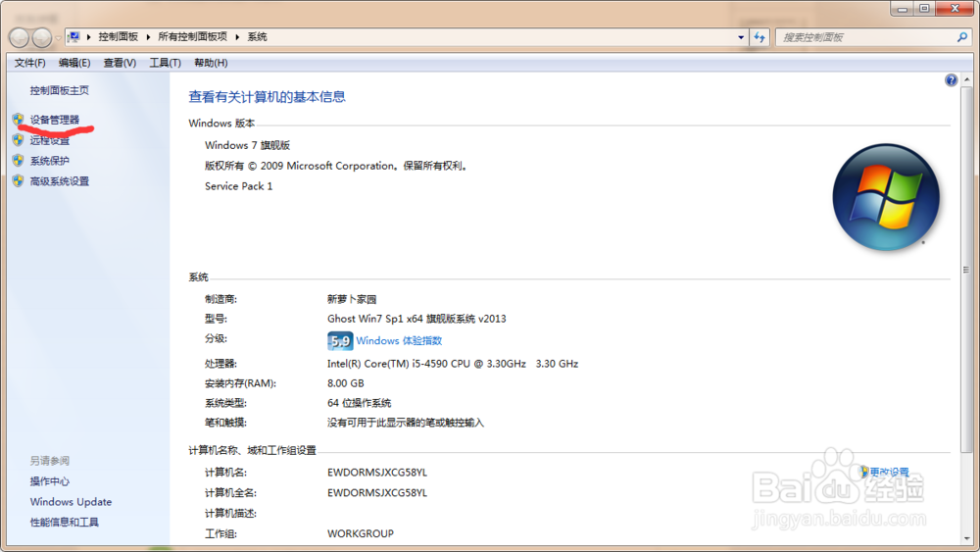Screen dimensions: 980x552
Task: Click the vertical scrollbar thumb
Action: point(966,270)
